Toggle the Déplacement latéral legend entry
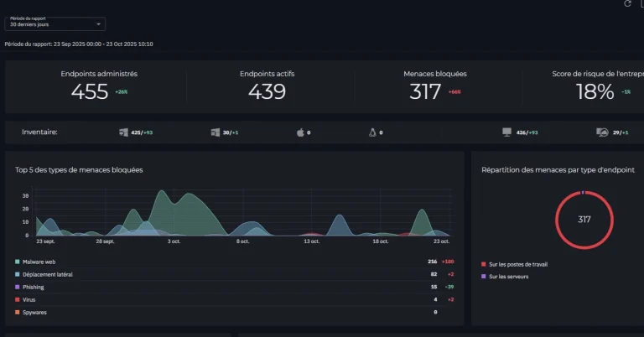 (x=47, y=274)
